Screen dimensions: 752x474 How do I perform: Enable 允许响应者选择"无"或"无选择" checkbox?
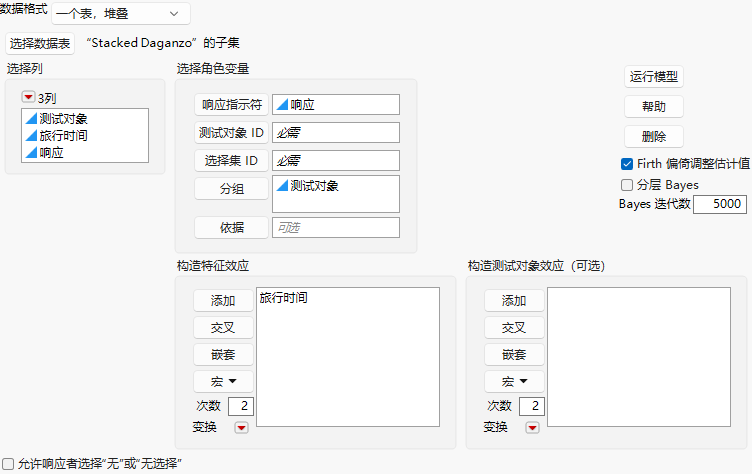[x=8, y=464]
